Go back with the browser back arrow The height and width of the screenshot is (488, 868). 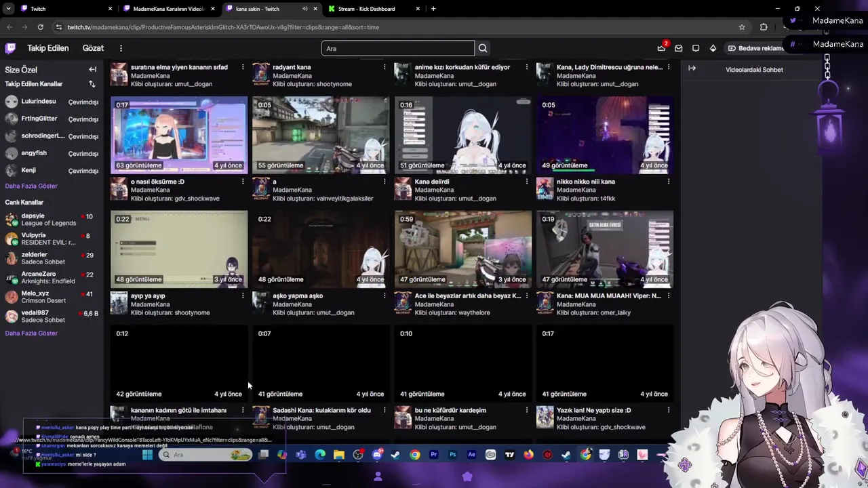[9, 27]
